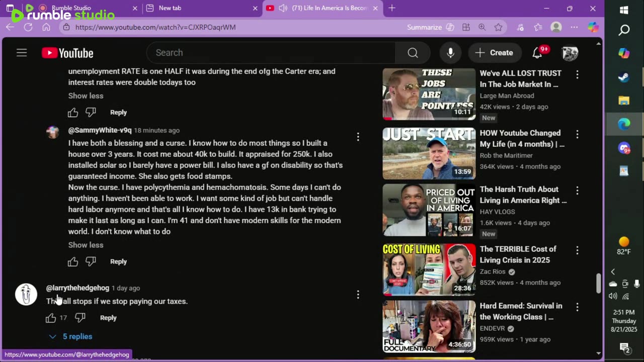Screen dimensions: 644x362
Task: Open 'PRICED OUT OF LIVING IN AMERICA' thumbnail
Action: pyautogui.click(x=429, y=210)
